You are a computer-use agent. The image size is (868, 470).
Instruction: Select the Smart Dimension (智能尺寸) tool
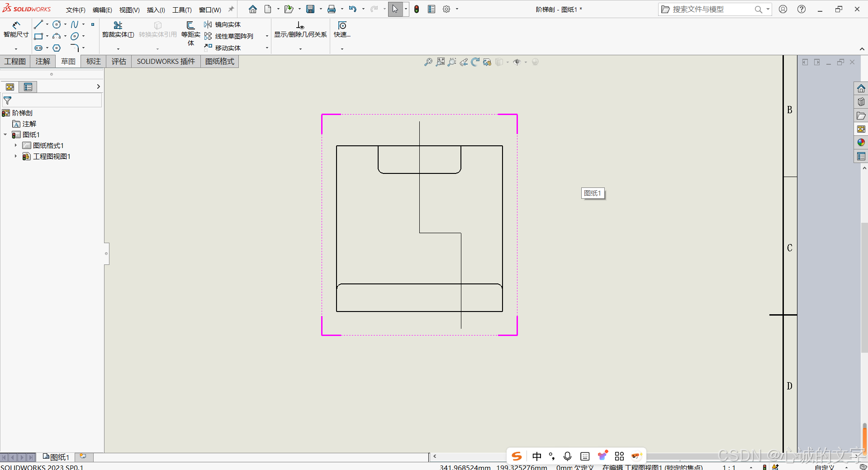[x=16, y=29]
